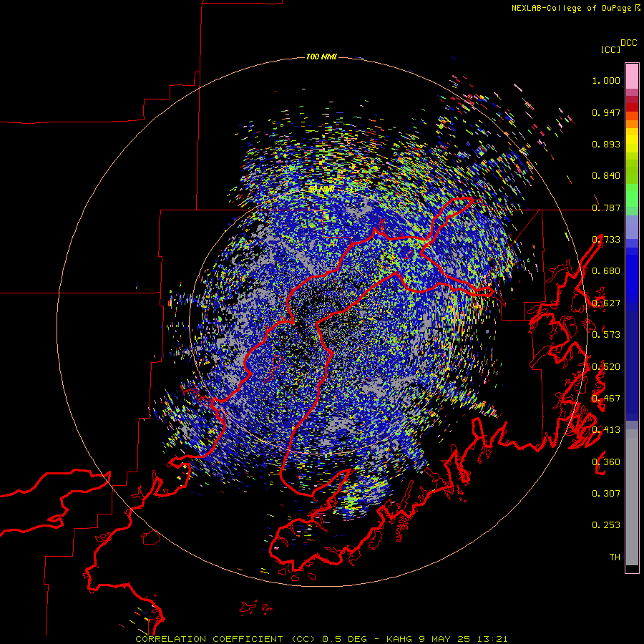
Task: Click the CORRELATION COEFFICIENT (CC) caption text
Action: click(225, 639)
